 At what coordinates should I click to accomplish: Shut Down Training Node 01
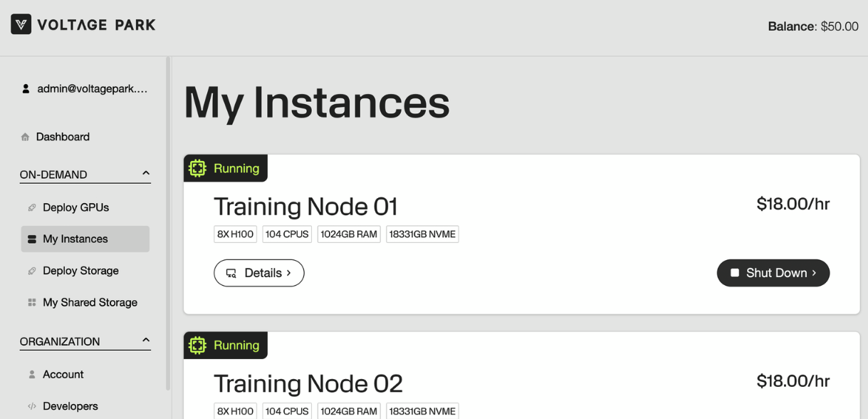point(773,273)
